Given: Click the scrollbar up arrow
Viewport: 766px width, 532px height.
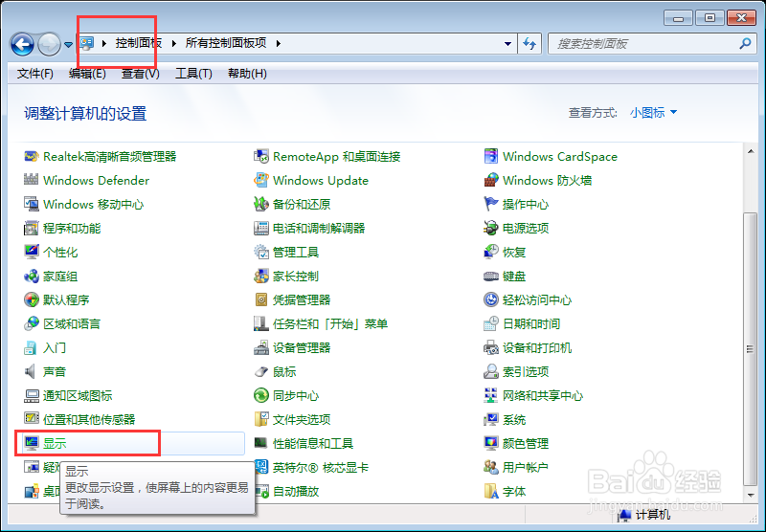Looking at the screenshot, I should click(751, 151).
